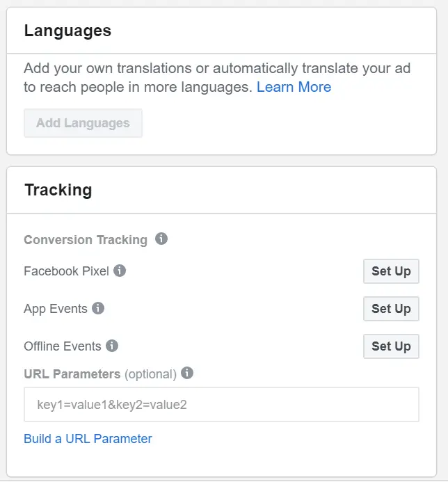This screenshot has height=482, width=448.
Task: Open the Build a URL Parameter link
Action: (x=88, y=439)
